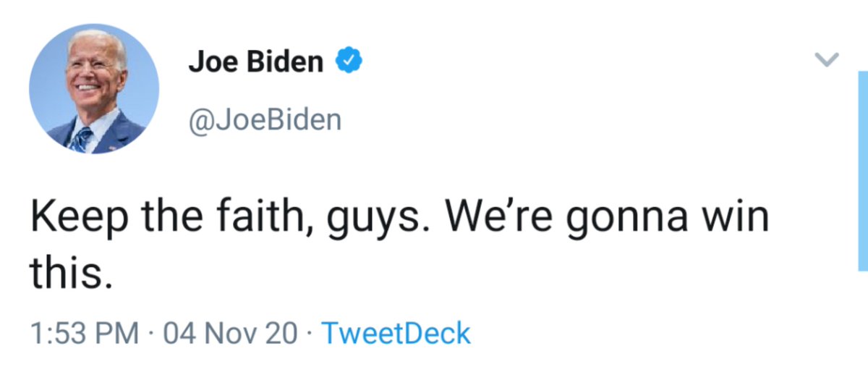Click the blue verified checkmark badge

(x=348, y=62)
